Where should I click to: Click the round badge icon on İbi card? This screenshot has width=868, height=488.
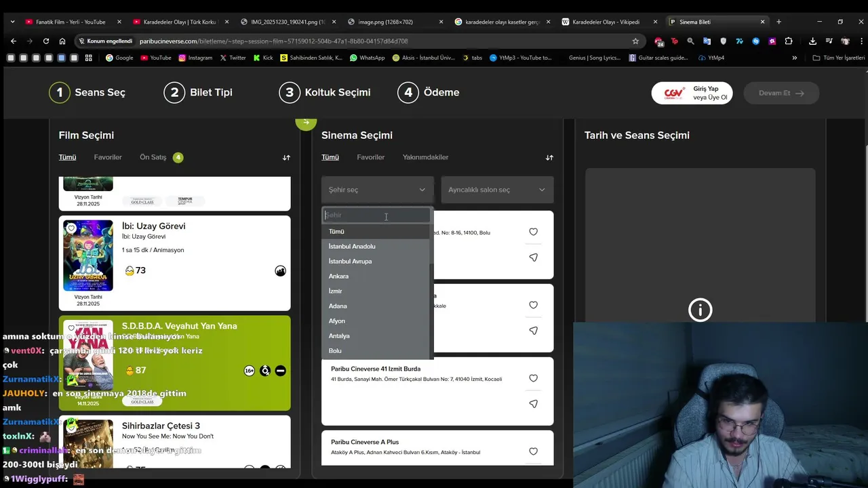tap(280, 271)
